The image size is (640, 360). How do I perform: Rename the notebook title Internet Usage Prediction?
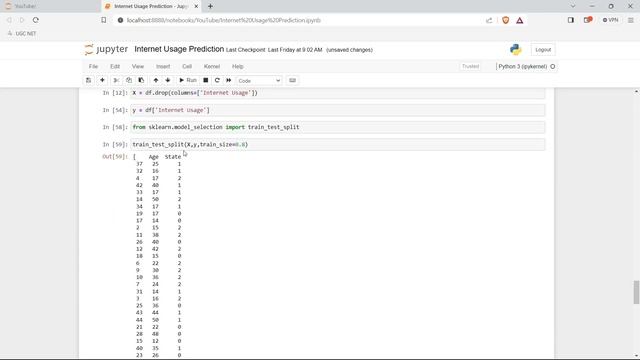pyautogui.click(x=179, y=49)
